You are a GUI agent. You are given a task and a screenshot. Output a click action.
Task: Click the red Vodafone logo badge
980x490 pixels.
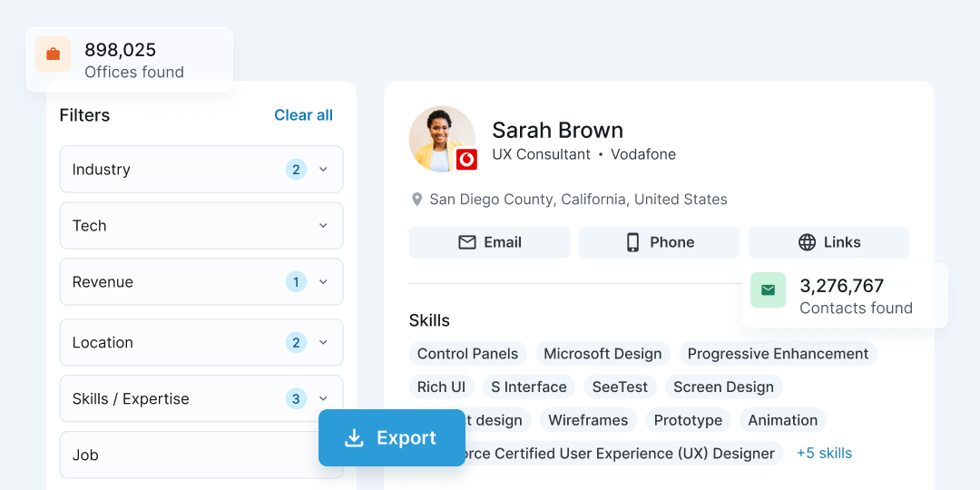(x=466, y=160)
